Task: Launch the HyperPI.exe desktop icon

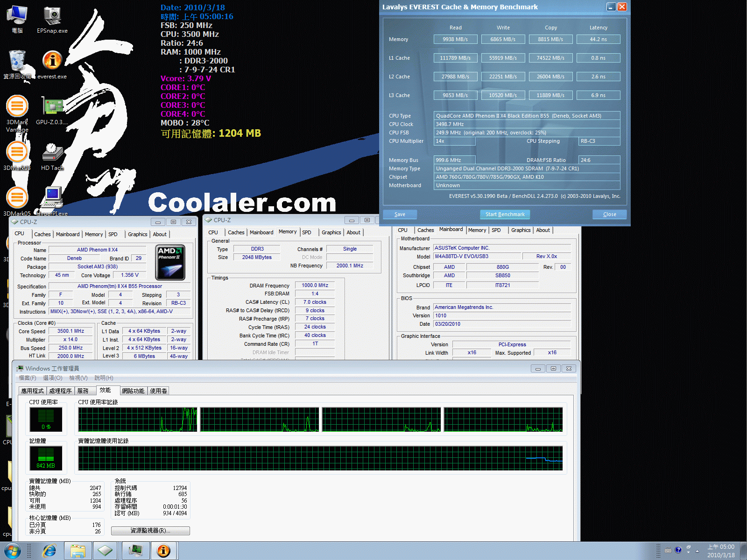Action: click(52, 202)
